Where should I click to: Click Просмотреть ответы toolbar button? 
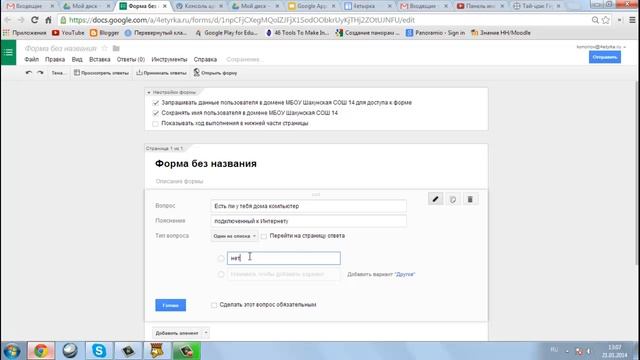click(x=101, y=73)
